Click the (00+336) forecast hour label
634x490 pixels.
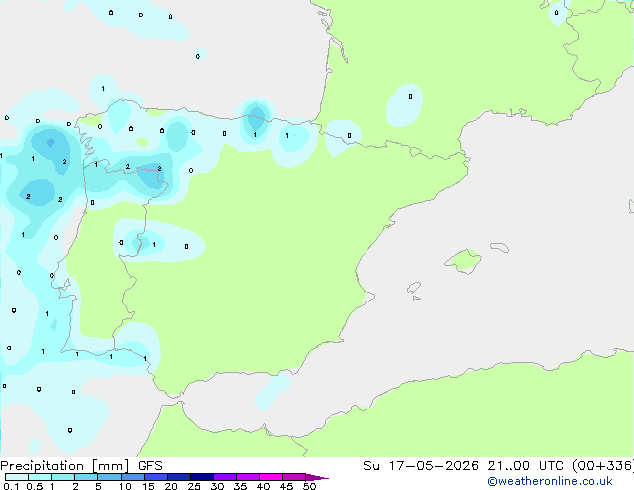[603, 466]
